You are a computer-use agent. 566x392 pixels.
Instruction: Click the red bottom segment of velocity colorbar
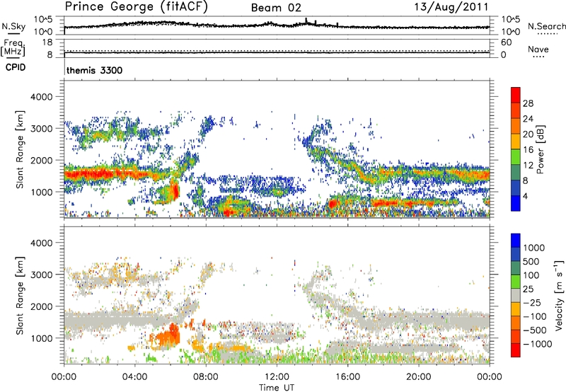point(516,350)
